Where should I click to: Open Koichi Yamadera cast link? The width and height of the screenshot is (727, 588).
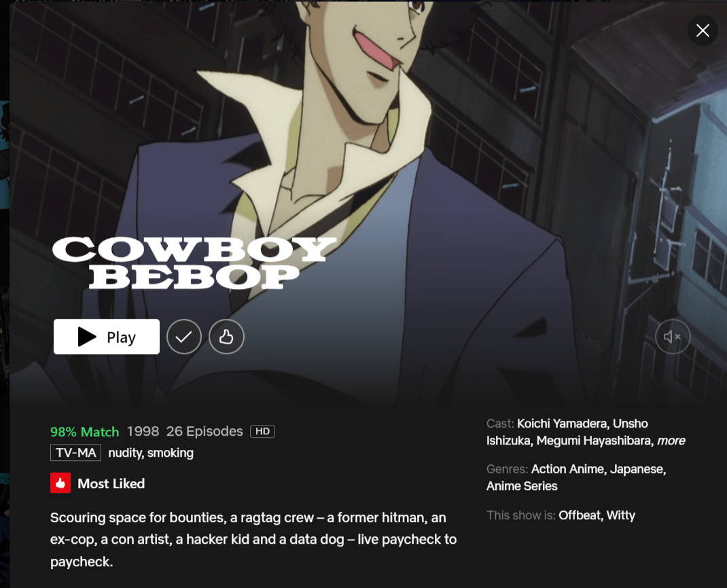pyautogui.click(x=563, y=423)
